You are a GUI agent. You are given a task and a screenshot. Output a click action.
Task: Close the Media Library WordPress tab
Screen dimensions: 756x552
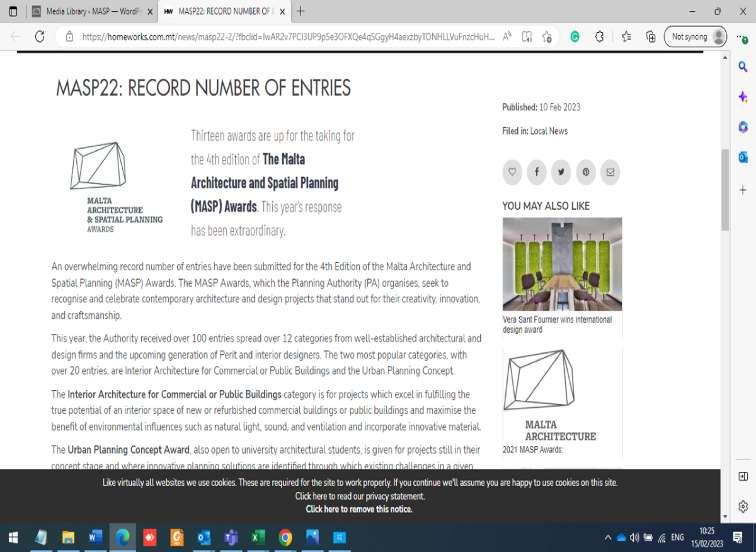point(150,11)
